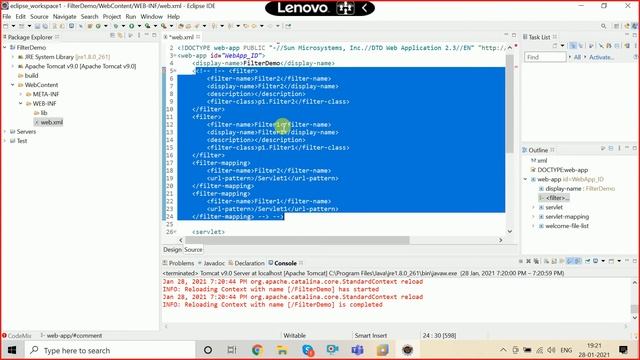
Task: Close the web.xml editor tab
Action: [x=198, y=37]
